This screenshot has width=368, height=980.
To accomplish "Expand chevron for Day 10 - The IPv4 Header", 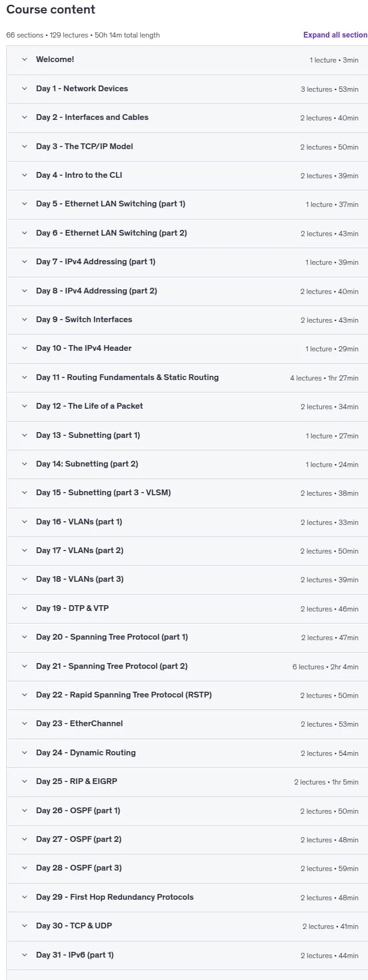I will pyautogui.click(x=25, y=348).
